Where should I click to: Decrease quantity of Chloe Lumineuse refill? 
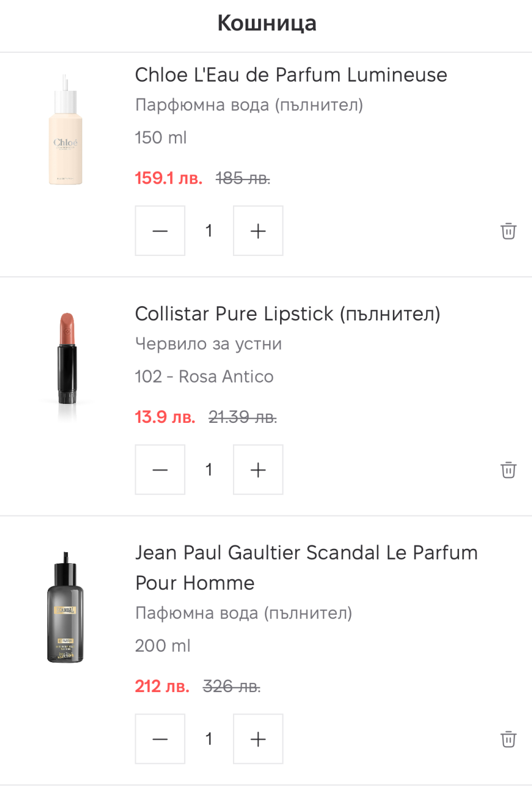tap(160, 231)
